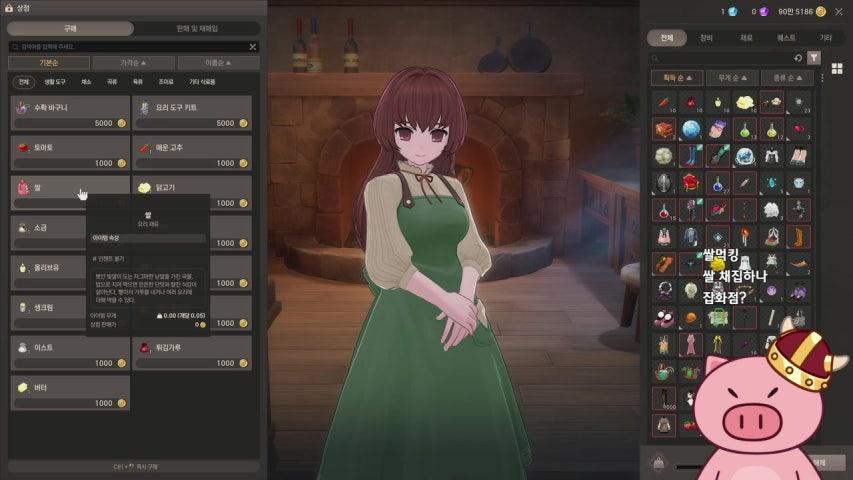Viewport: 853px width, 480px height.
Task: Sort shop items by 가격순 price
Action: pyautogui.click(x=133, y=63)
